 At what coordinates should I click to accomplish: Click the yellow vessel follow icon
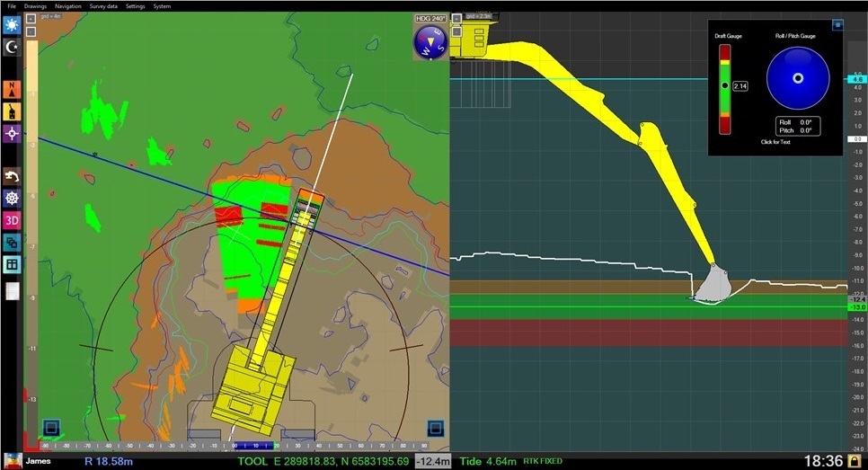pos(12,111)
